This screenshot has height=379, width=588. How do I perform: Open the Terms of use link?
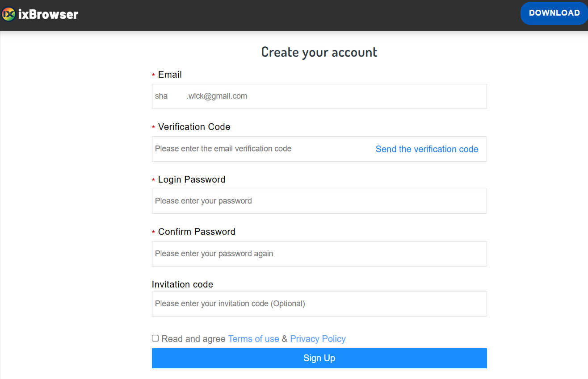click(253, 339)
